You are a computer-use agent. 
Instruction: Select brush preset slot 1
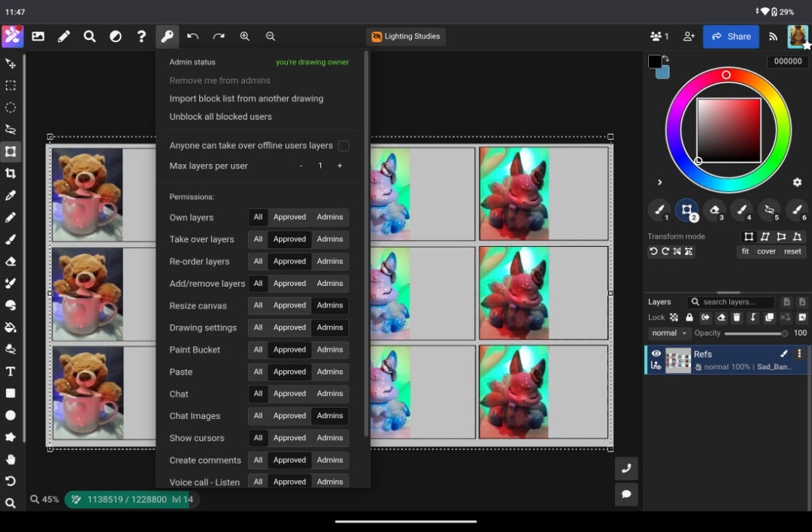[659, 211]
